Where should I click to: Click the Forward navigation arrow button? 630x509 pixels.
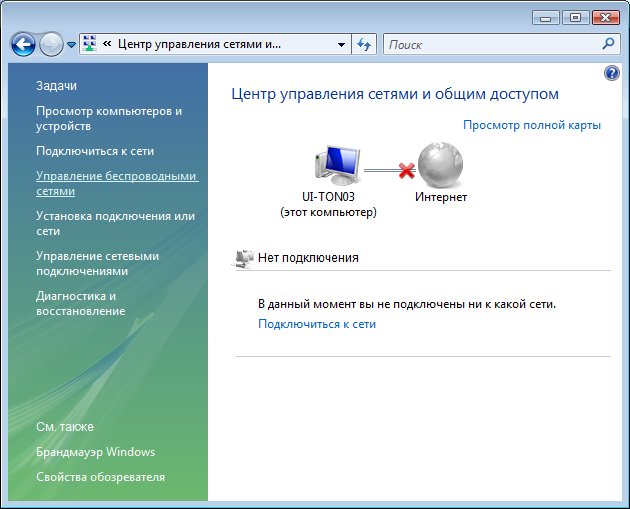[x=51, y=45]
